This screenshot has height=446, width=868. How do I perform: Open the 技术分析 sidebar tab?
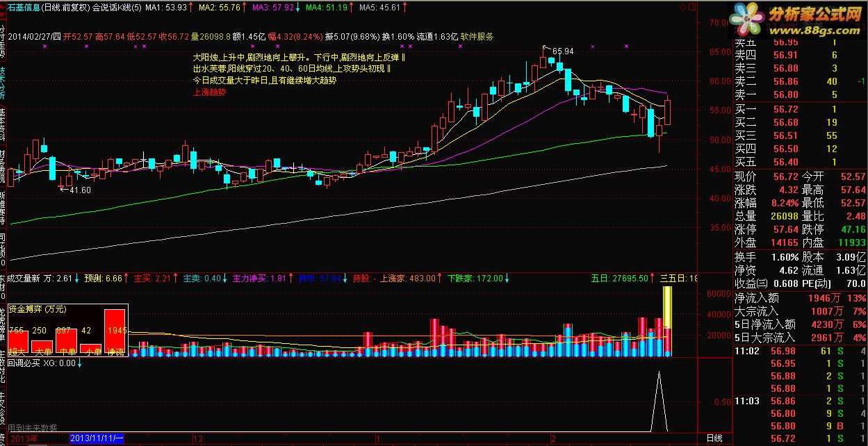[x=3, y=84]
